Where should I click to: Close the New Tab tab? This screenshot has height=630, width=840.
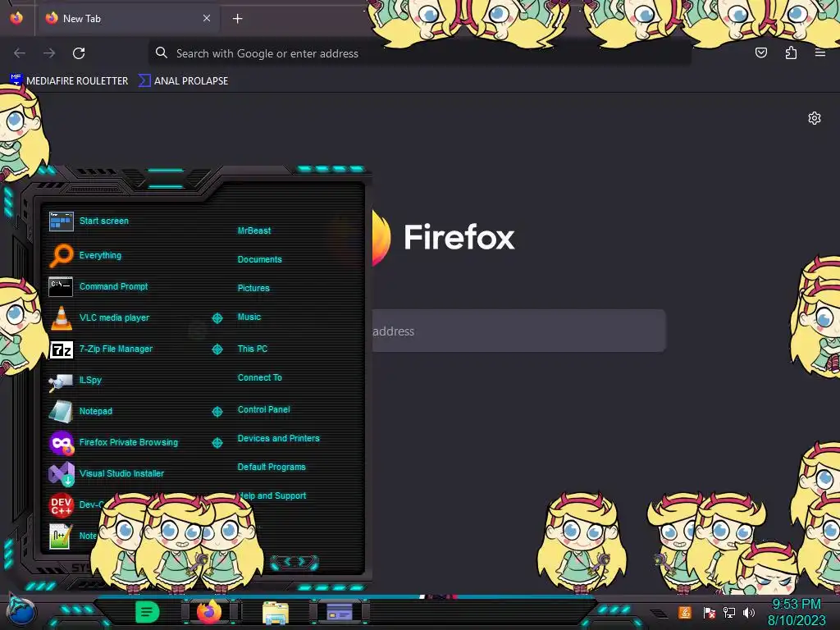[207, 18]
